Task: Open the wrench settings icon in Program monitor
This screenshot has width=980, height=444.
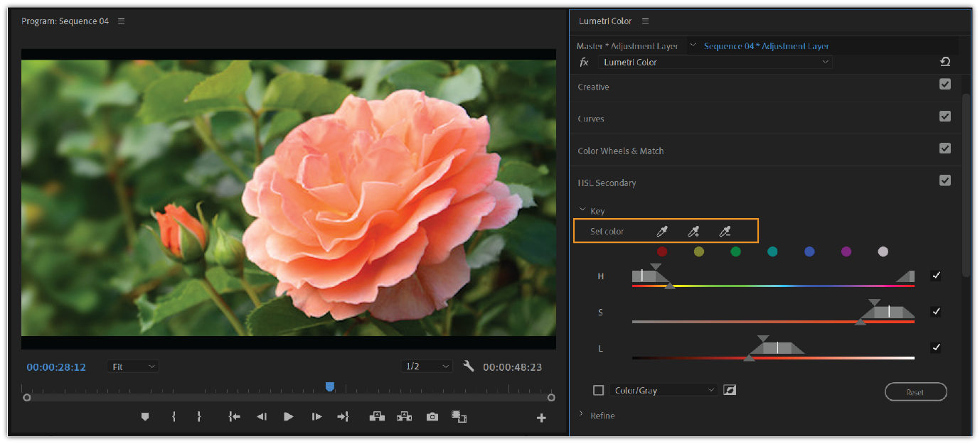Action: (x=467, y=367)
